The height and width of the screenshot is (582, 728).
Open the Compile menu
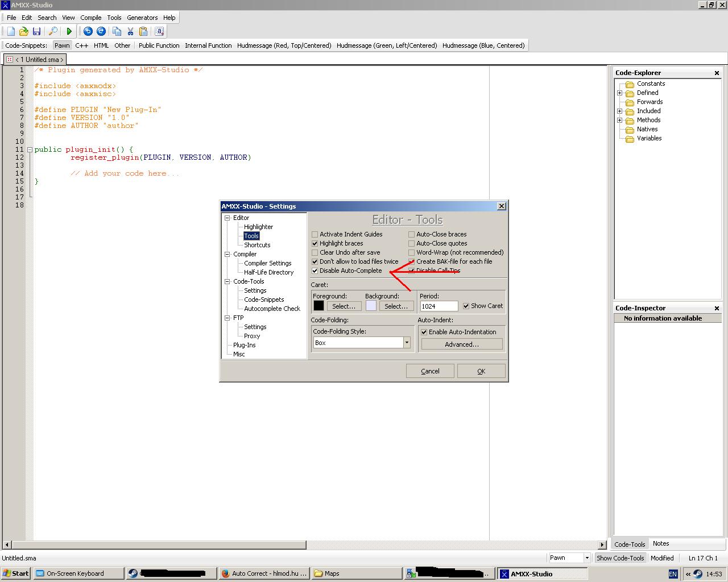pyautogui.click(x=91, y=18)
